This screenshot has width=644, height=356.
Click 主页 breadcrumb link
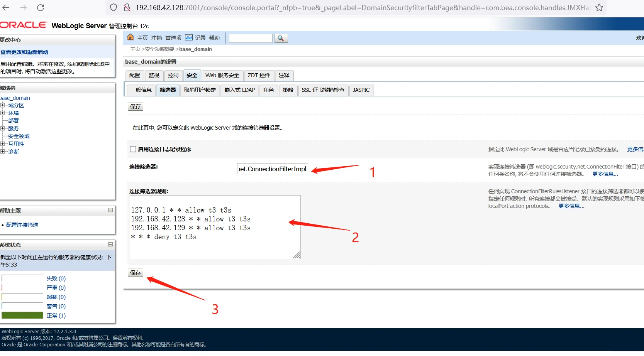tap(135, 49)
